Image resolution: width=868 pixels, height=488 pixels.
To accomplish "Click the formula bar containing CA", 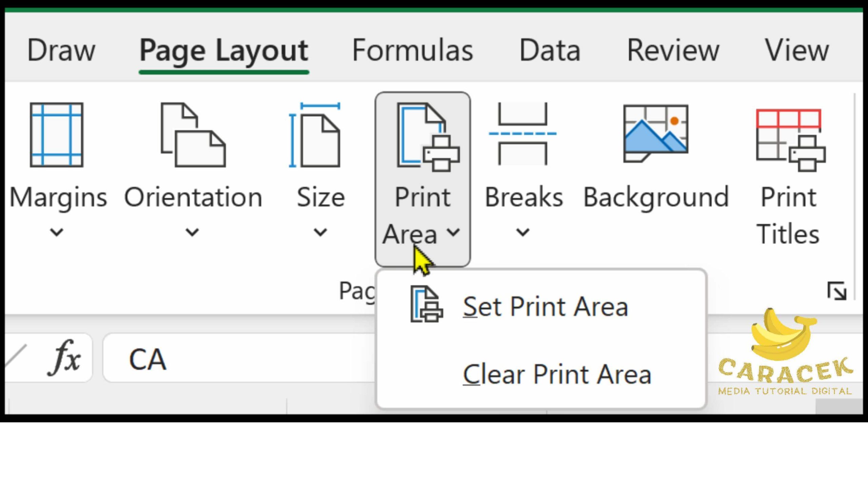I will coord(237,359).
